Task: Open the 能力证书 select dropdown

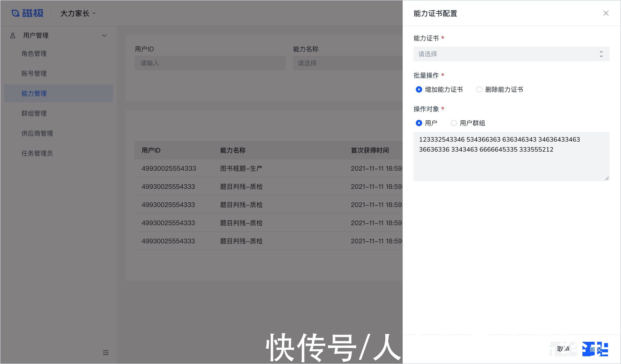Action: pos(512,54)
